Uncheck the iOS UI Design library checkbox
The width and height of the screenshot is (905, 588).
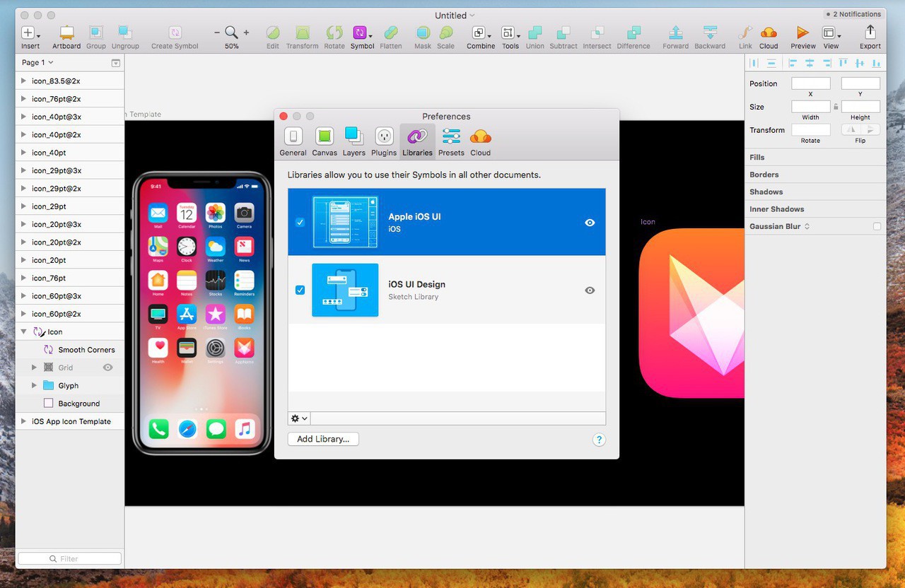pos(300,290)
